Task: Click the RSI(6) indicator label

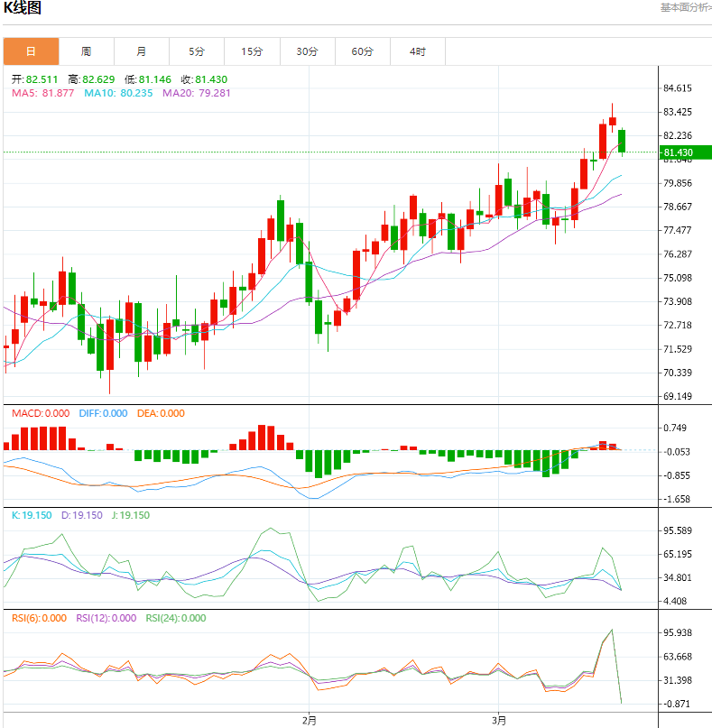Action: pos(37,618)
